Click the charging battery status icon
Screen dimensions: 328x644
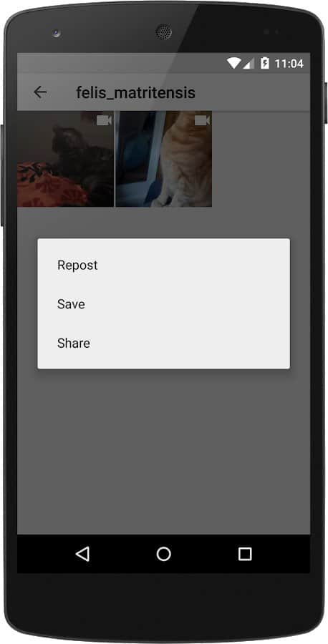pos(265,63)
